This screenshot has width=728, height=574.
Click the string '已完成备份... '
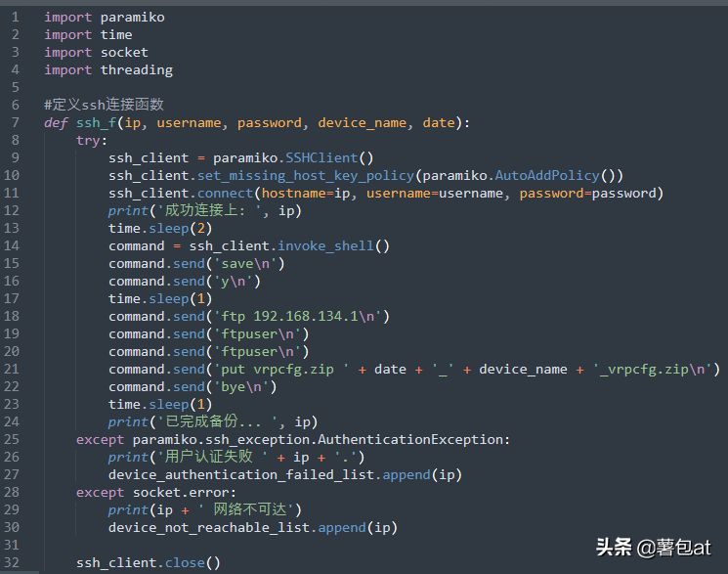click(217, 421)
